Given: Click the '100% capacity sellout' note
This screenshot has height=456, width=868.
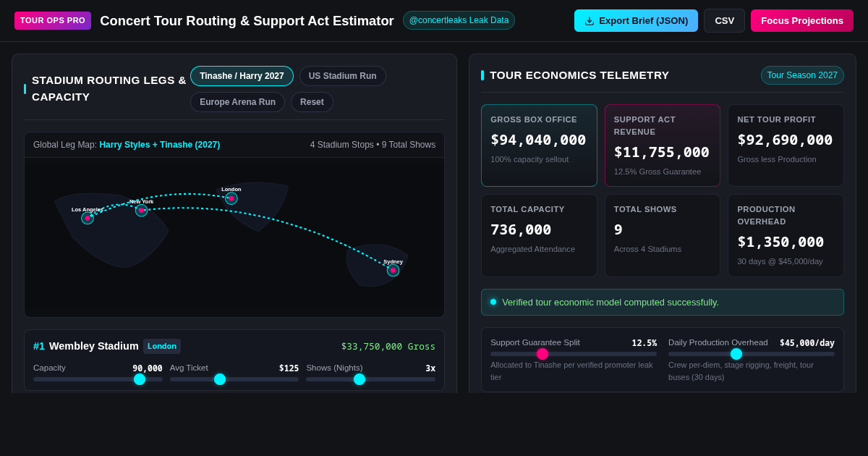Looking at the screenshot, I should click(x=529, y=159).
